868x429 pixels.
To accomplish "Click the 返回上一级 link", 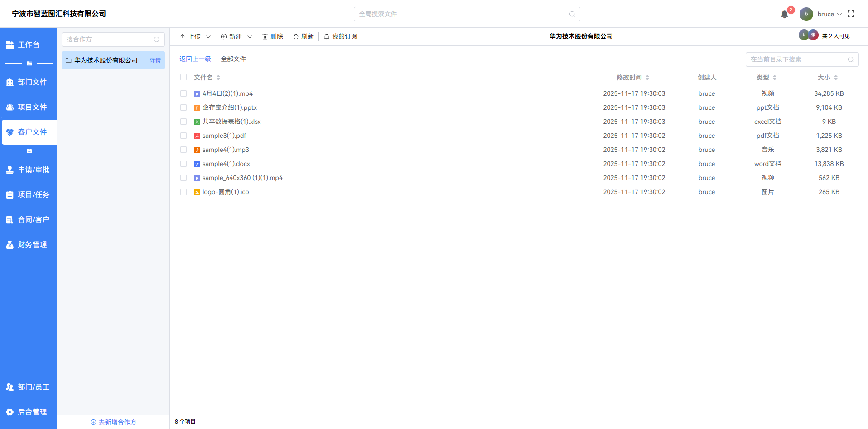I will pos(195,59).
